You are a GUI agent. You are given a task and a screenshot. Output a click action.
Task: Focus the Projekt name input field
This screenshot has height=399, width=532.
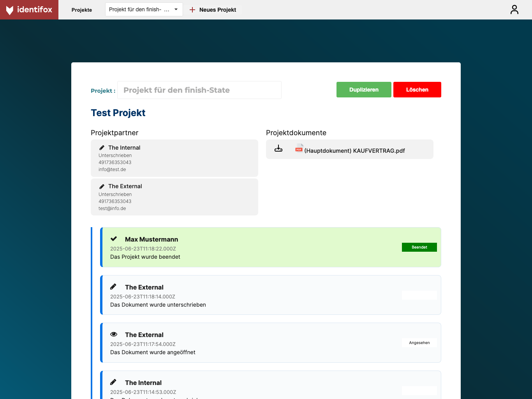(x=199, y=90)
